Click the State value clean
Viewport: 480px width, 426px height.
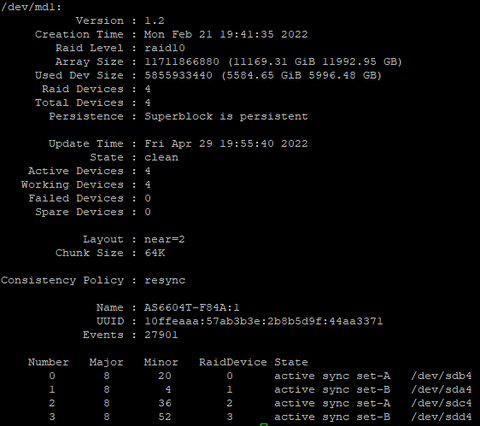click(161, 157)
